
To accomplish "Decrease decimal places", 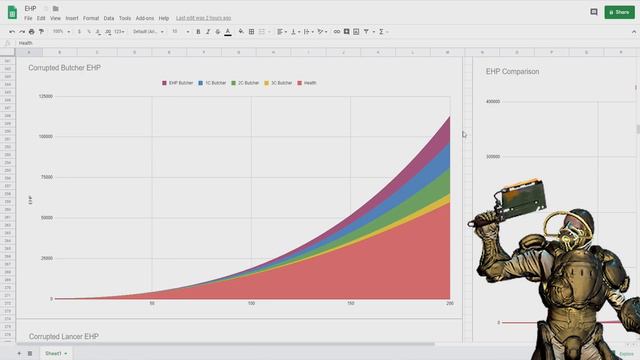I will [98, 31].
